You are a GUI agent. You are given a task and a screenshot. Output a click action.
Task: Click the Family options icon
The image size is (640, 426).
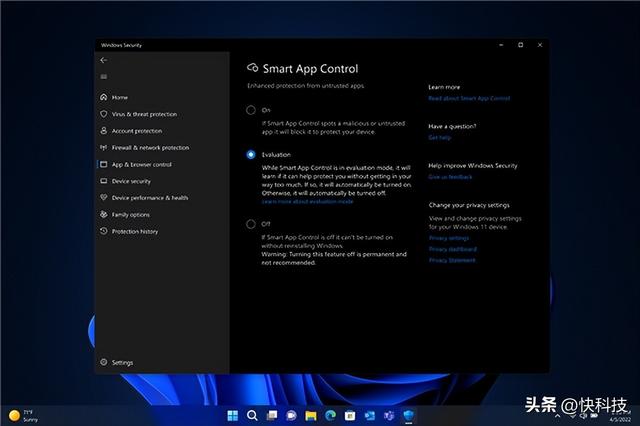pos(104,214)
